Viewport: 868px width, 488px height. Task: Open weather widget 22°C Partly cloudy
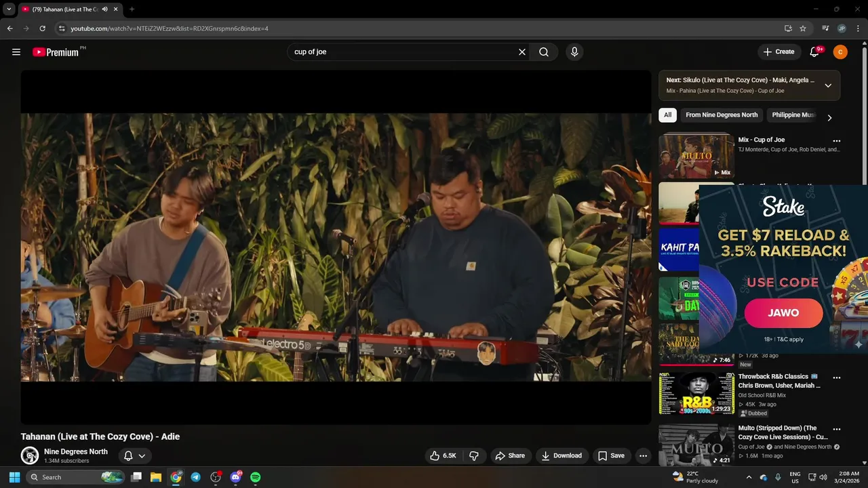click(694, 477)
